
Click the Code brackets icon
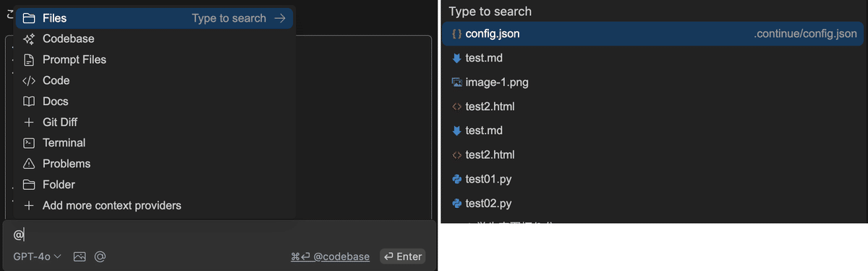tap(29, 80)
